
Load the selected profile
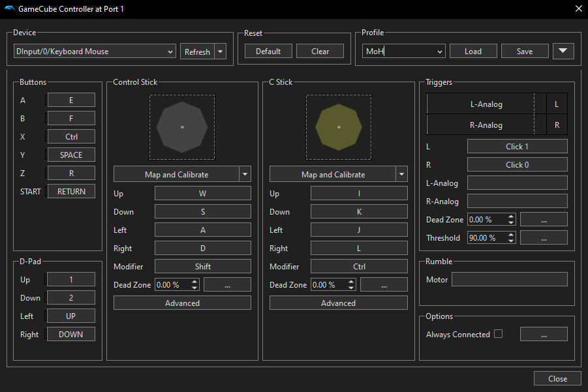pyautogui.click(x=473, y=52)
